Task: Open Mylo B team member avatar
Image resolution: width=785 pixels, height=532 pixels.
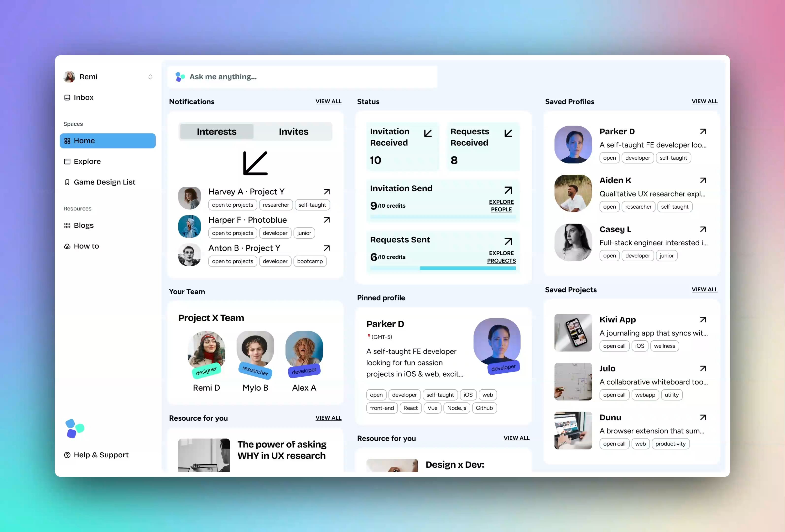Action: (255, 349)
